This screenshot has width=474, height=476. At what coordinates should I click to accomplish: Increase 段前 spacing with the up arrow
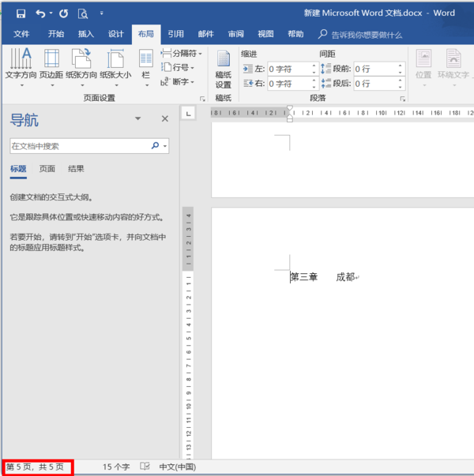point(401,66)
